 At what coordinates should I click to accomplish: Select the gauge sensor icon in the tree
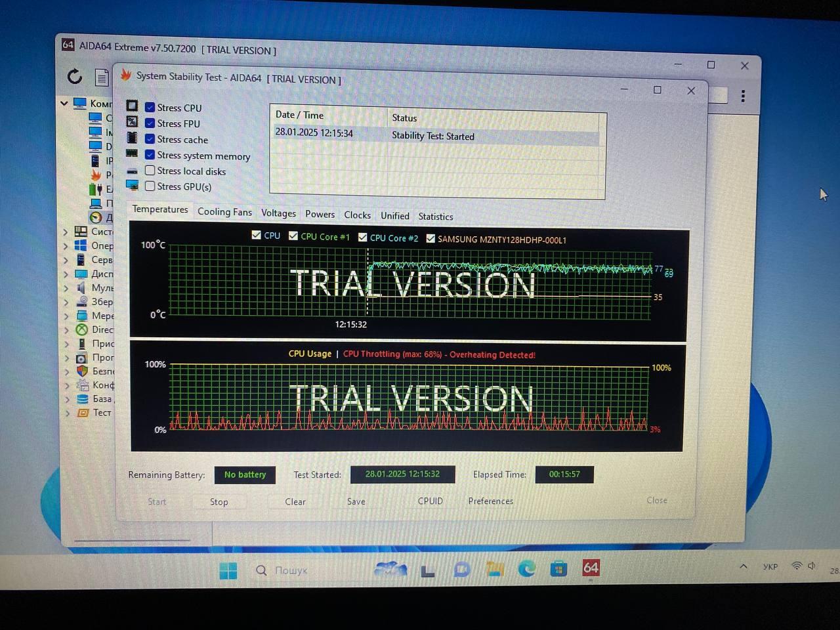[96, 217]
